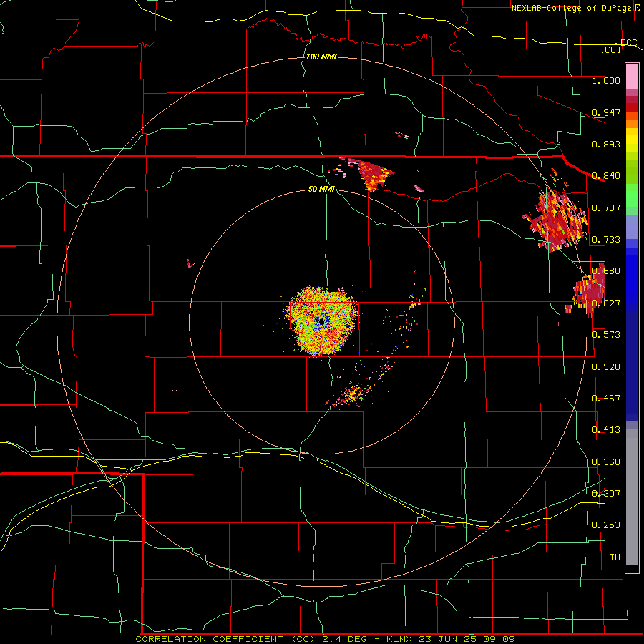The image size is (644, 644).
Task: Click the bright green segment of color bar
Action: click(632, 195)
